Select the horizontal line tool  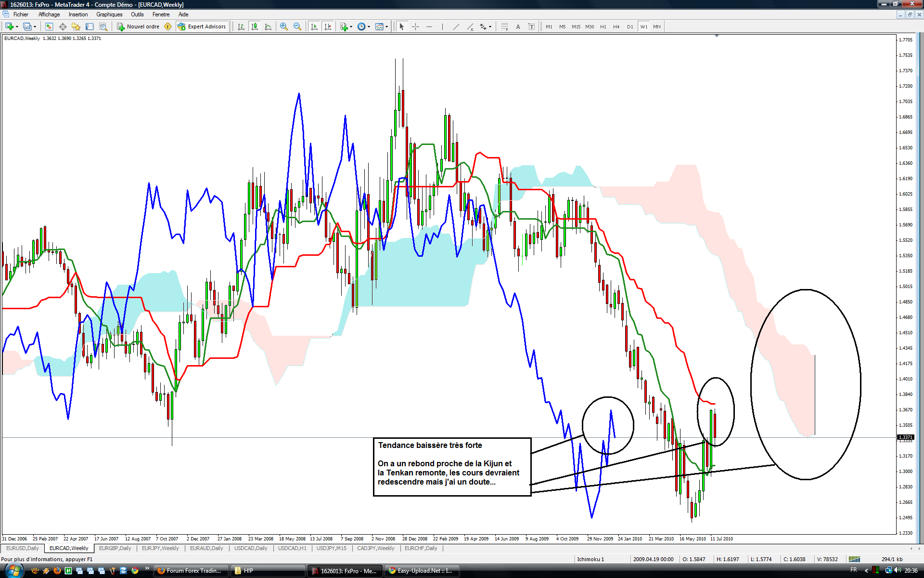(x=429, y=26)
